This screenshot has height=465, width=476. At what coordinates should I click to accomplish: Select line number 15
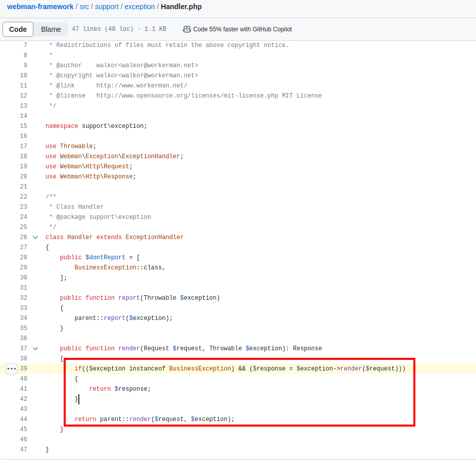24,126
